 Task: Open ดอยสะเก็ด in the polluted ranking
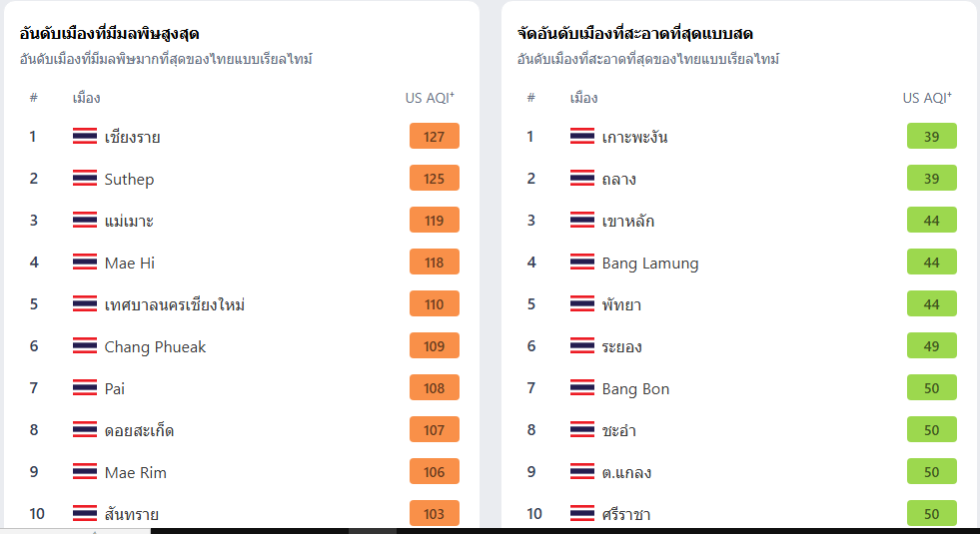pyautogui.click(x=139, y=430)
